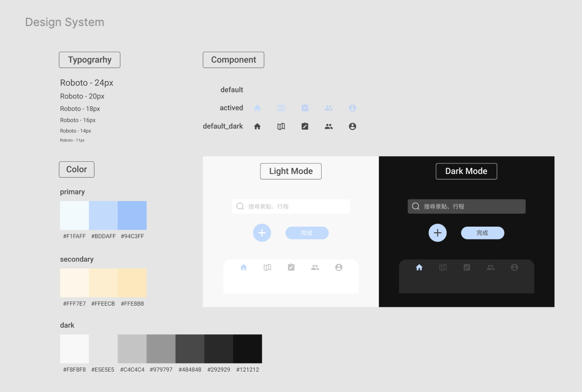Click the account profile icon in default_dark row
The image size is (582, 392).
(352, 127)
